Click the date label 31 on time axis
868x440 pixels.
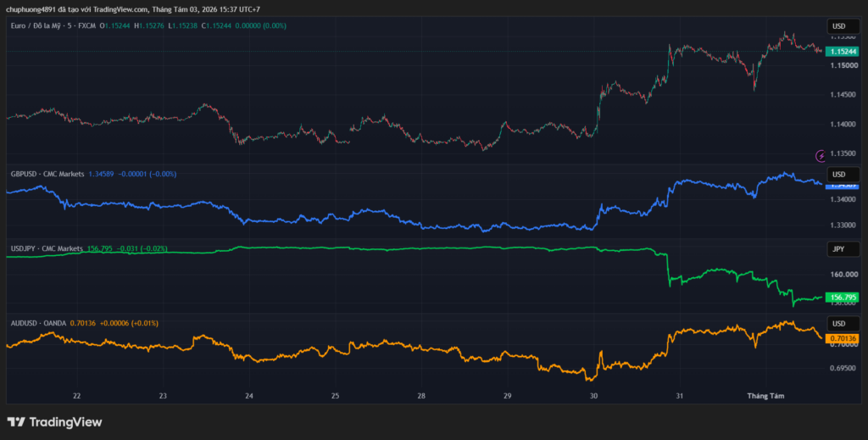pyautogui.click(x=680, y=396)
